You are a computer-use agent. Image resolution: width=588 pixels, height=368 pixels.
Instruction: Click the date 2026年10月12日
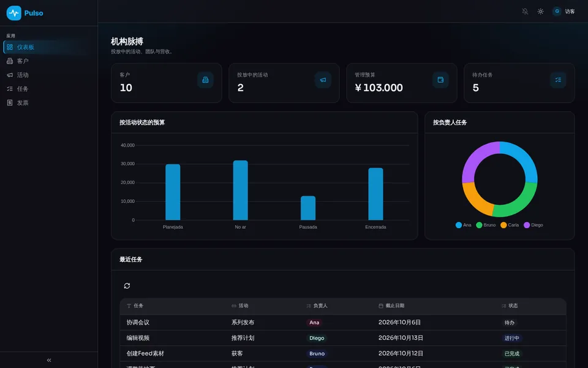[x=401, y=353]
